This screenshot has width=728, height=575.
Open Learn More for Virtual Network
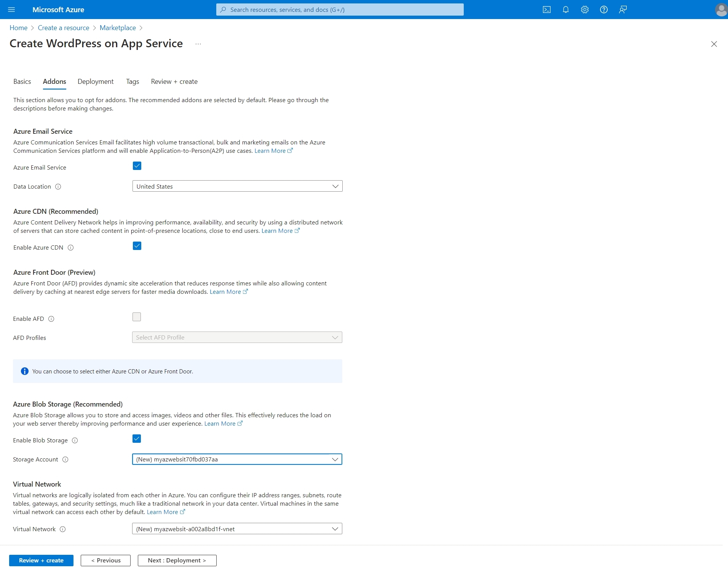click(x=166, y=512)
